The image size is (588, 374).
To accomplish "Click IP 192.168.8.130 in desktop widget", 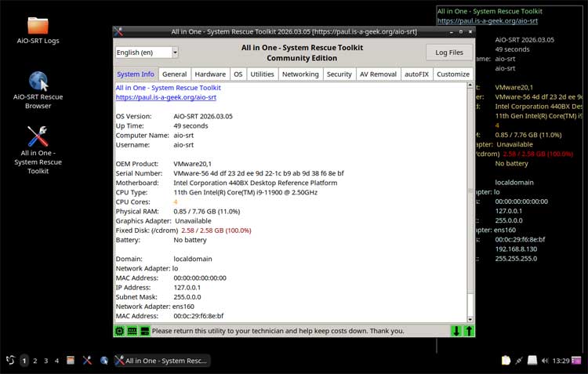I will point(516,249).
